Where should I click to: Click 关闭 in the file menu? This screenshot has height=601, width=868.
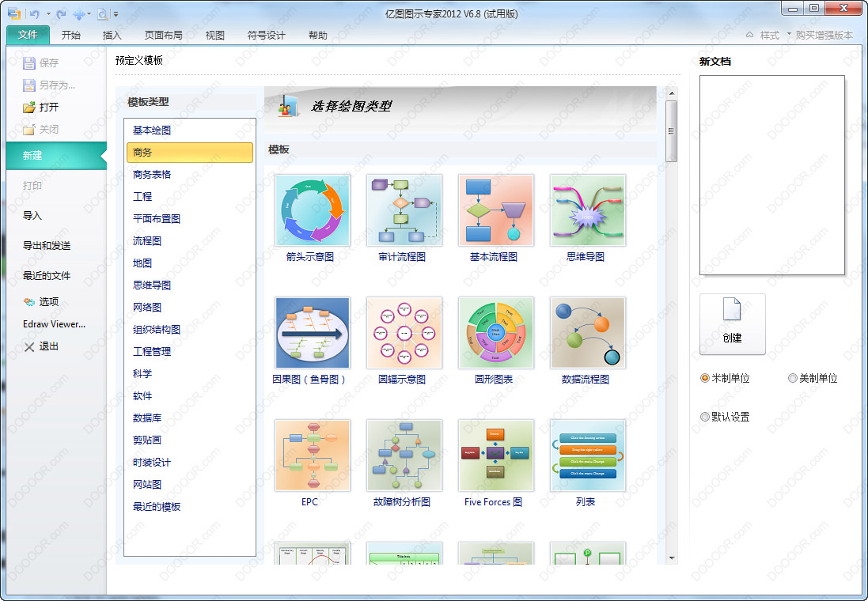tap(41, 129)
